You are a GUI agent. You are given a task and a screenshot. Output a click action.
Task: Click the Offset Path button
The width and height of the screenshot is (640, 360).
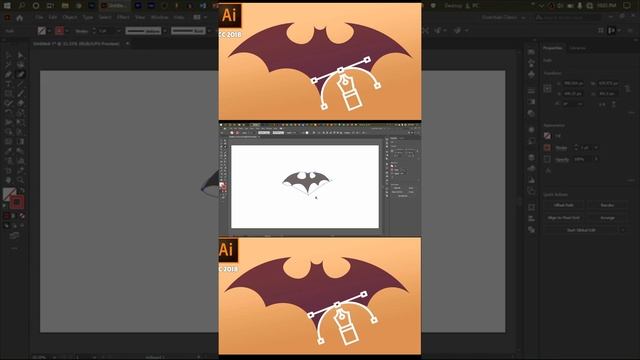click(x=564, y=205)
